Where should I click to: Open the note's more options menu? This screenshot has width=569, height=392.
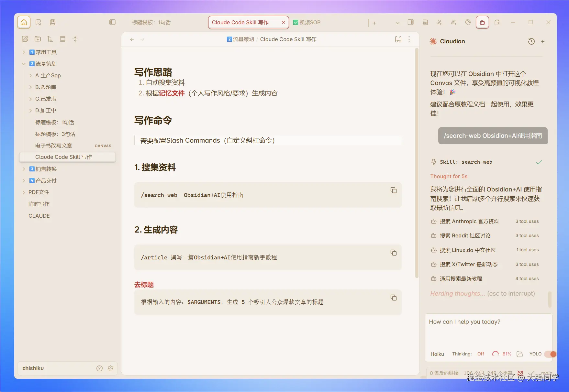tap(409, 39)
